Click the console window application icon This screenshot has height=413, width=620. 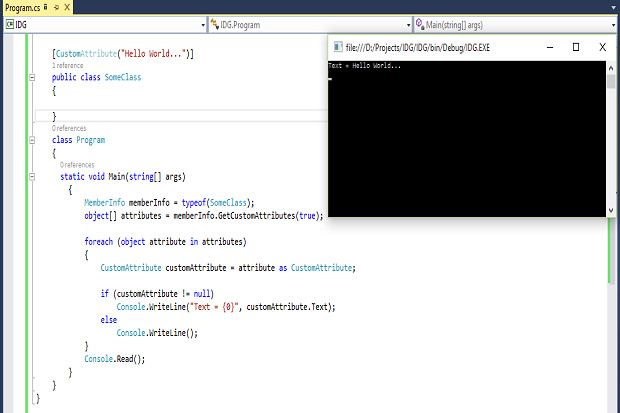[x=338, y=47]
